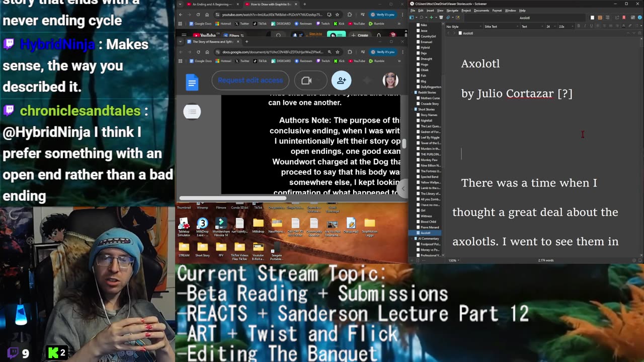
Task: Open the Seagate Portable drive desktop icon
Action: [x=276, y=252]
